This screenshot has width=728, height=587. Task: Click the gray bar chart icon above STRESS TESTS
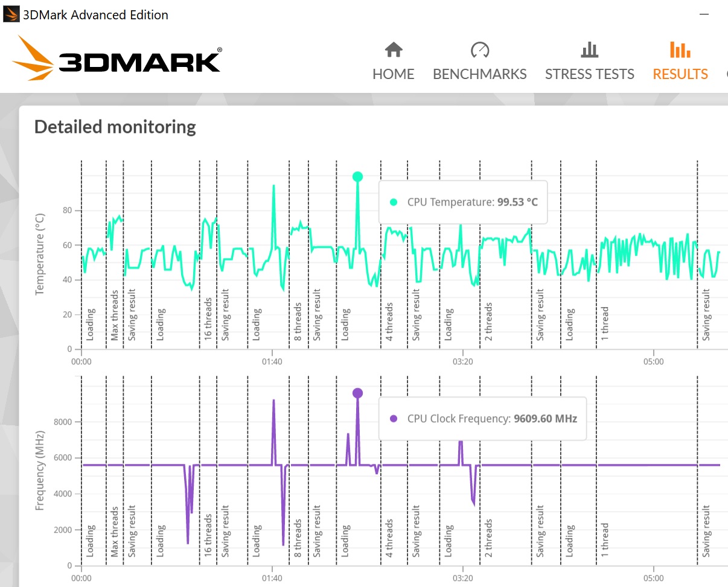coord(589,49)
